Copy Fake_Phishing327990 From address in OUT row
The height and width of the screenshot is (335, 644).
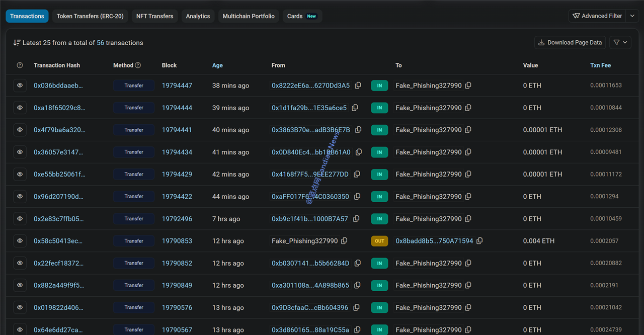point(344,241)
